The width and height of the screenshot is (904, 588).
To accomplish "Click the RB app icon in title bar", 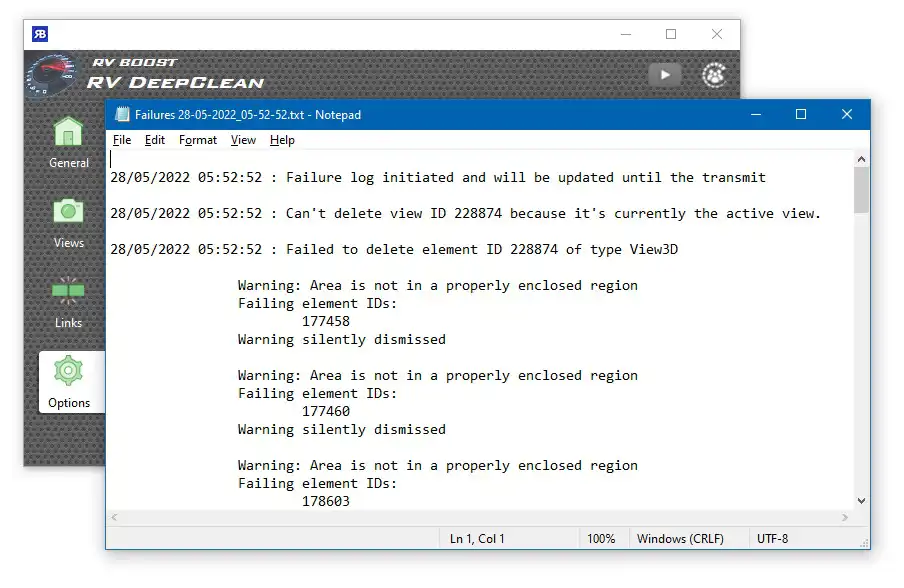I will [x=40, y=34].
